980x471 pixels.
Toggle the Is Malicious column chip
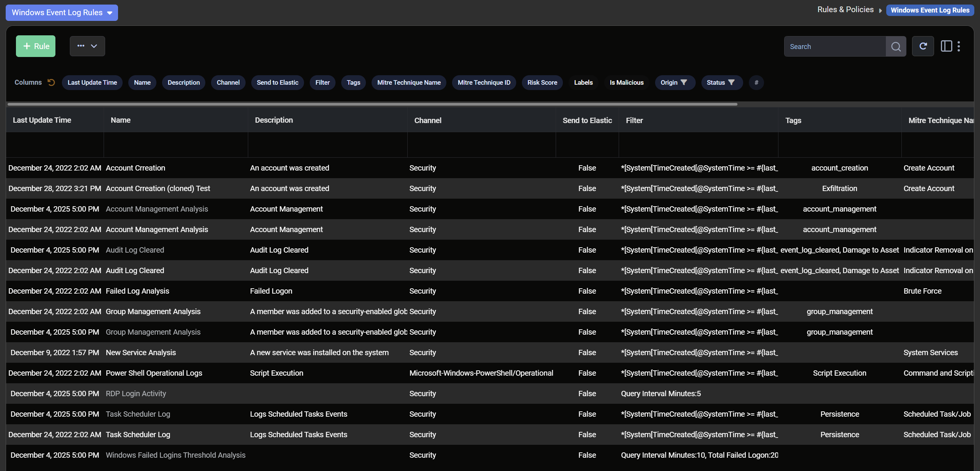(x=626, y=82)
